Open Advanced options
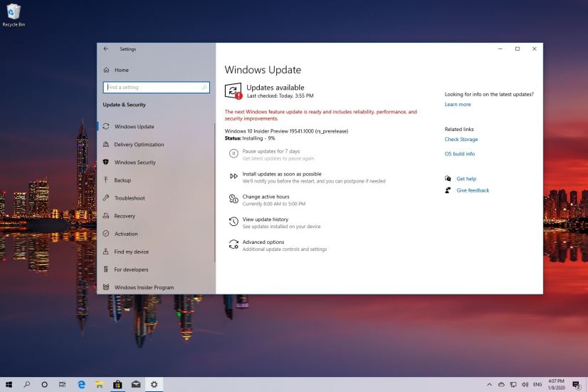 click(x=263, y=242)
